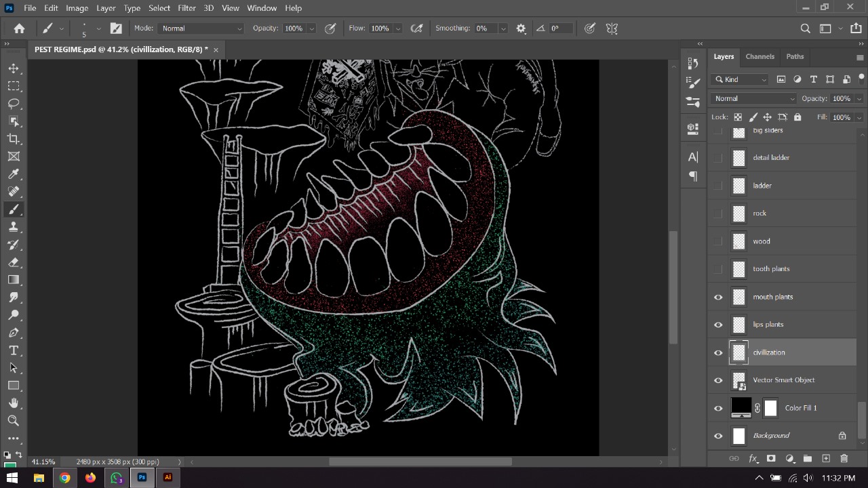Open the layer blend mode Normal dropdown
The height and width of the screenshot is (488, 868).
(x=753, y=99)
